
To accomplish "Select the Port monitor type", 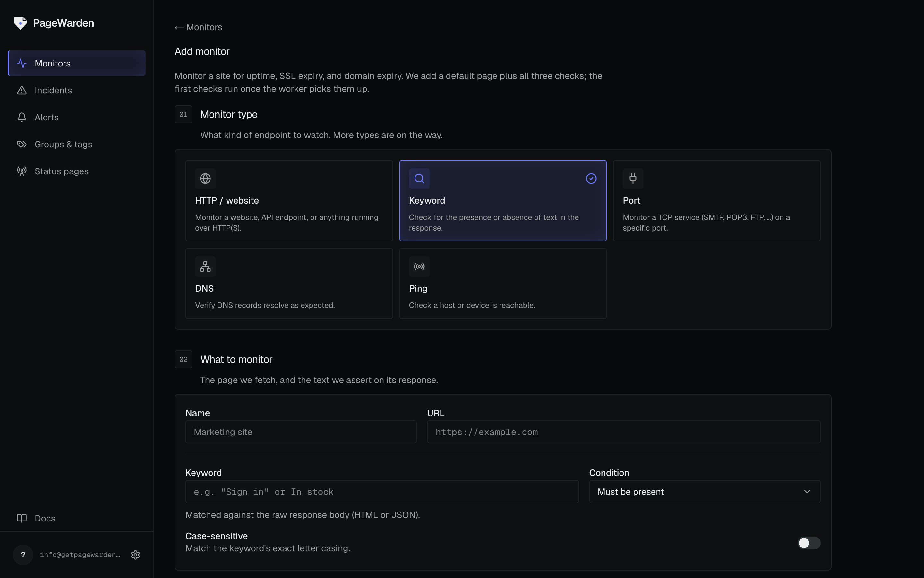I will pyautogui.click(x=717, y=201).
